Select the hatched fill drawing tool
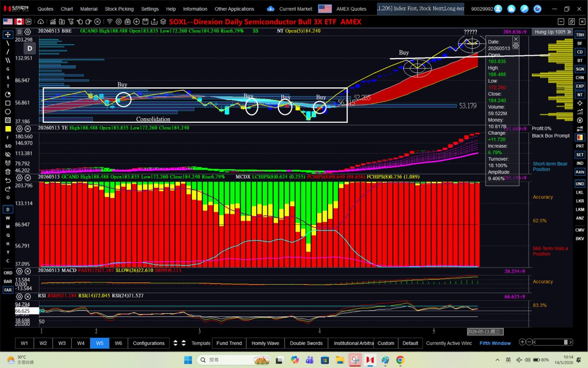Screen dimensions: 588x368 click(x=8, y=120)
